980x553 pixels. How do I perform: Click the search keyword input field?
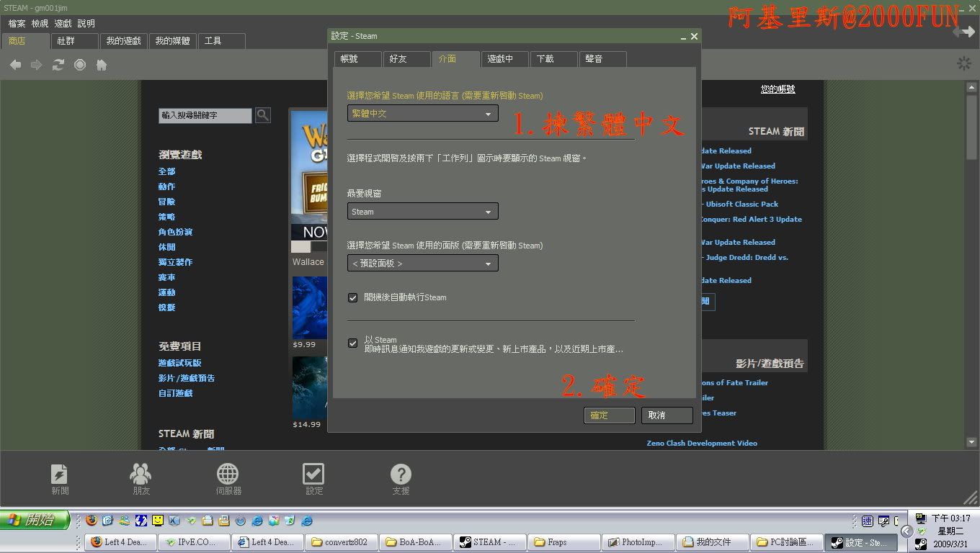(x=205, y=115)
